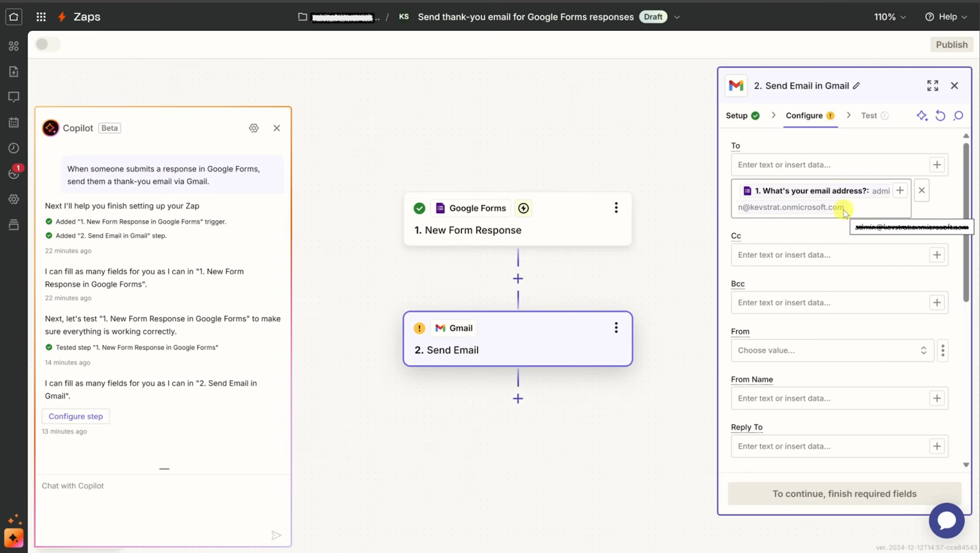980x553 pixels.
Task: Add a step after Gmail Send Email
Action: [x=518, y=399]
